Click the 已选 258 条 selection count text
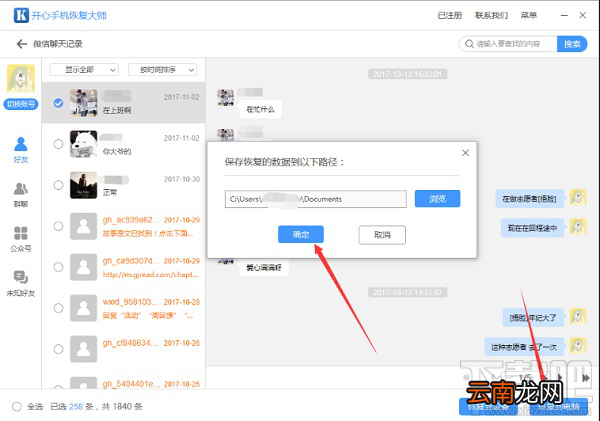Image resolution: width=600 pixels, height=421 pixels. click(x=72, y=406)
